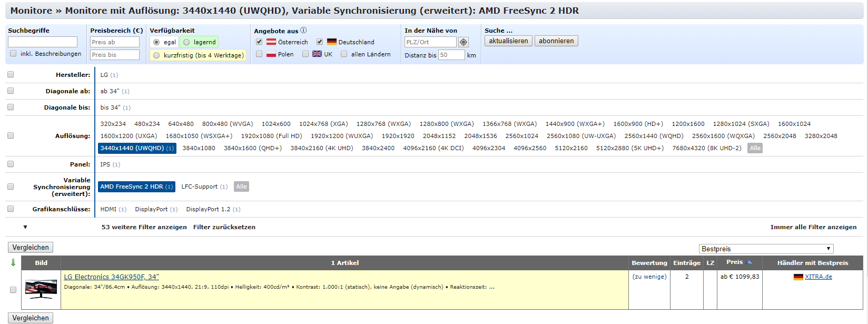Image resolution: width=868 pixels, height=324 pixels.
Task: Sort by the Bewertung column header
Action: [x=649, y=263]
